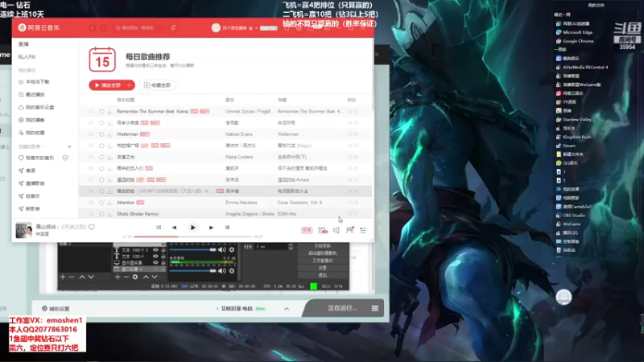Click the now-playing album cover thumbnail
644x362 pixels.
pyautogui.click(x=23, y=230)
